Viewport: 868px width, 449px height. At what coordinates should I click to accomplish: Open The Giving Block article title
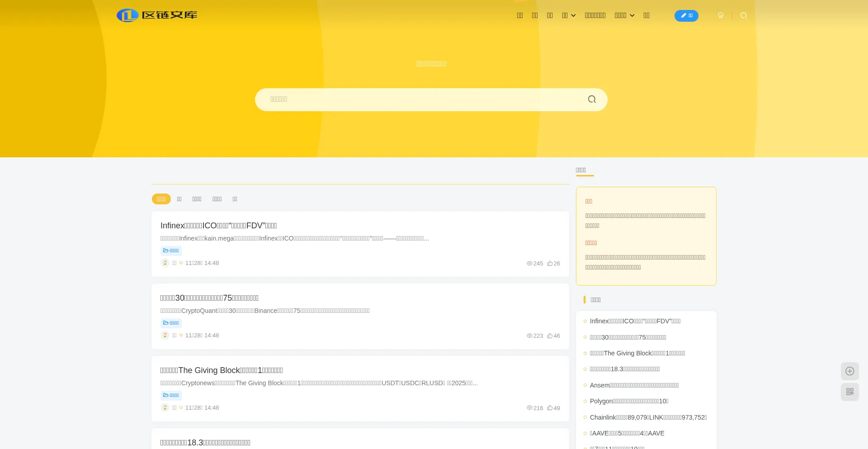[x=221, y=370]
